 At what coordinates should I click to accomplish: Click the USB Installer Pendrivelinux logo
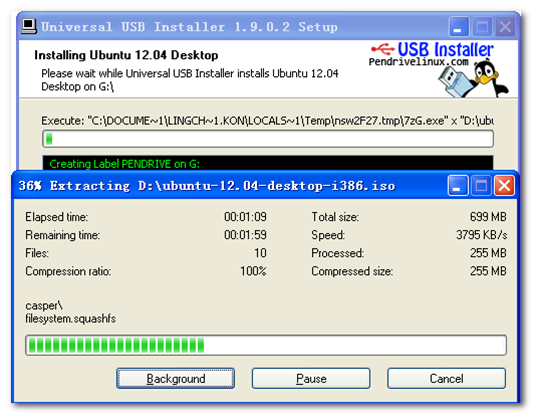click(432, 54)
